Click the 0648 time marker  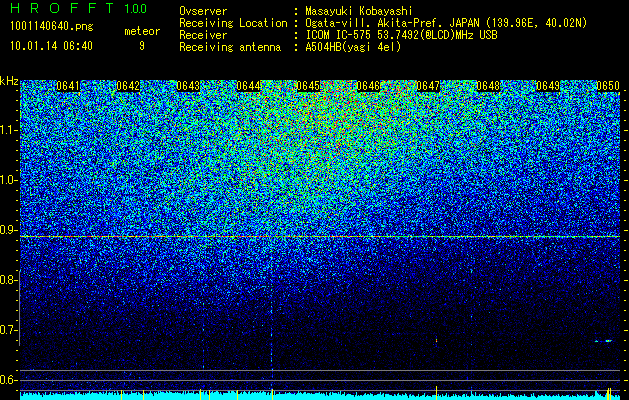click(x=488, y=86)
